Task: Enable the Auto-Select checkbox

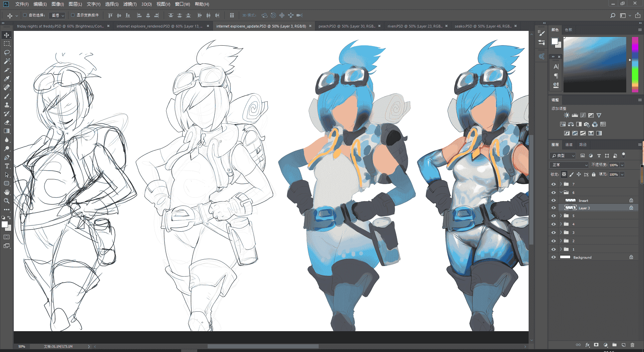Action: coord(25,15)
